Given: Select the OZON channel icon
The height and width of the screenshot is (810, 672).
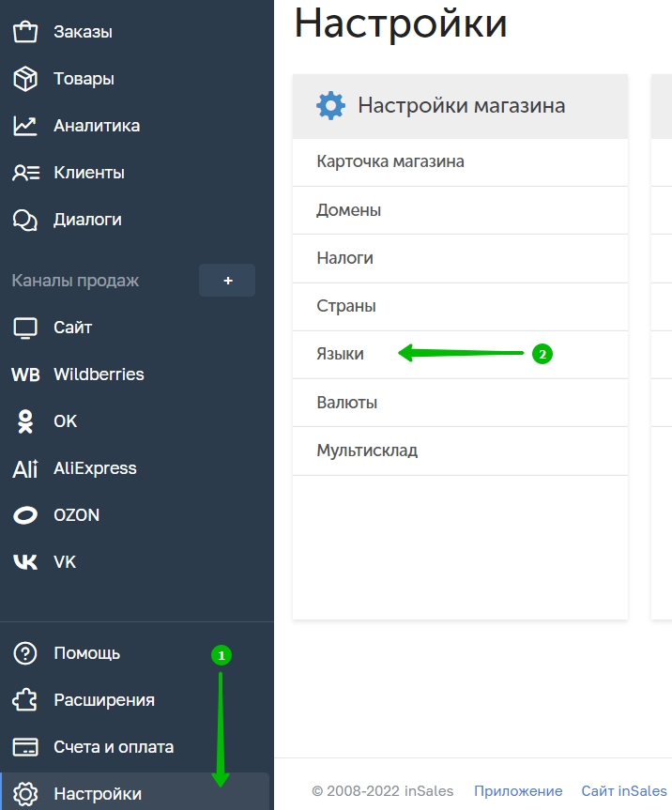Looking at the screenshot, I should pos(25,515).
